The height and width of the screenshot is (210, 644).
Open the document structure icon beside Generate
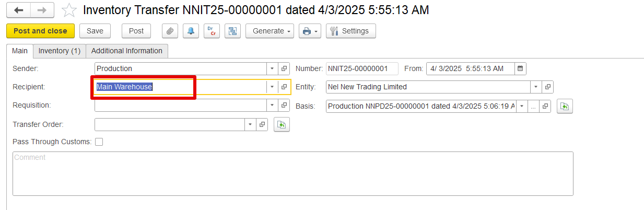tap(232, 31)
